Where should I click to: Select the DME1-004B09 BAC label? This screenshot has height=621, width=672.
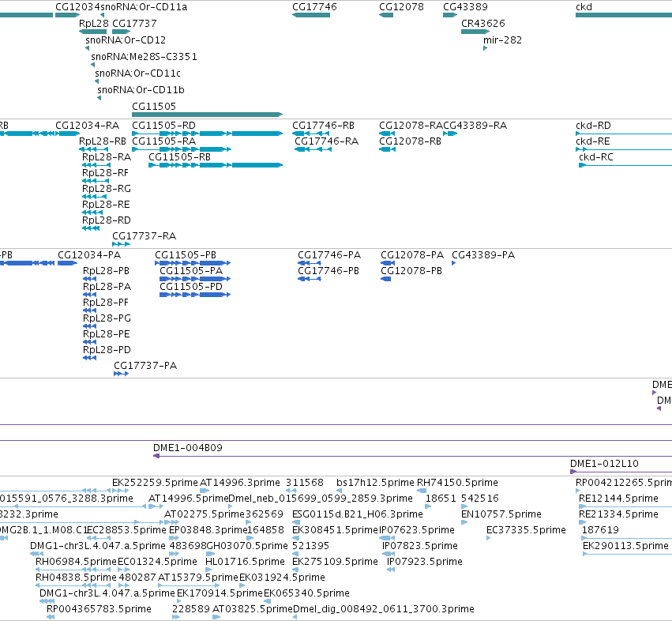[x=188, y=448]
